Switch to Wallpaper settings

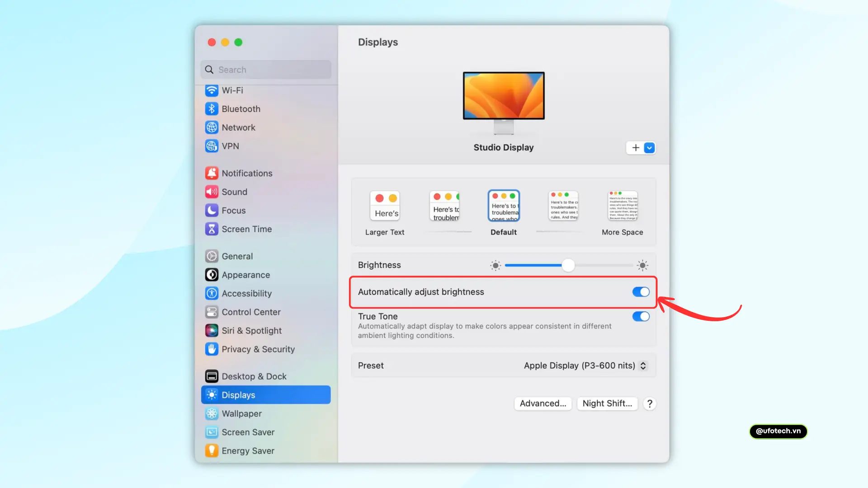click(x=266, y=413)
